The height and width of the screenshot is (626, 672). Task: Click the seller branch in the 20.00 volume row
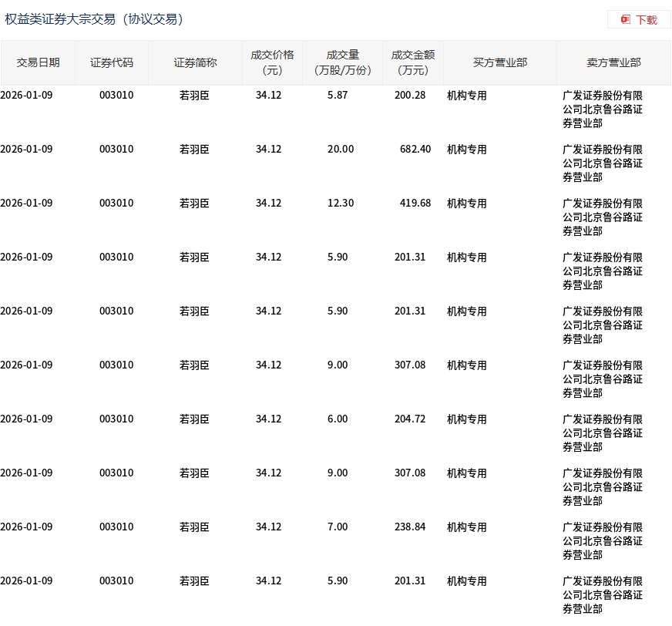[602, 163]
